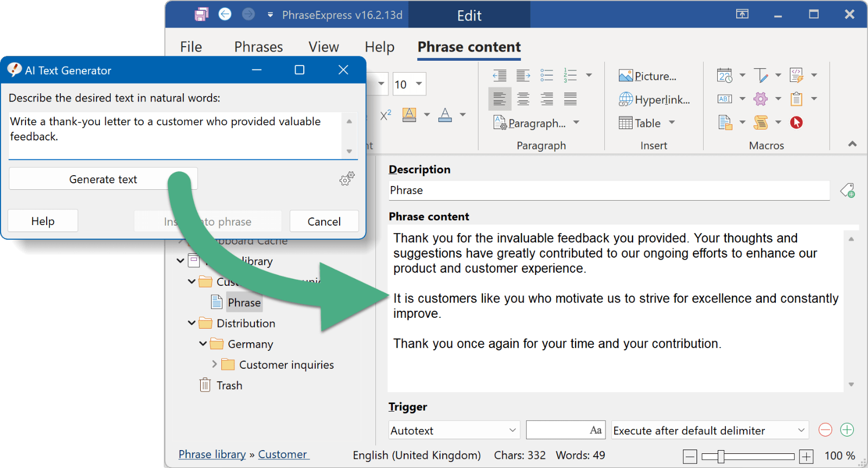Viewport: 868px width, 468px height.
Task: Click Help in the AI Text Generator
Action: coord(43,221)
